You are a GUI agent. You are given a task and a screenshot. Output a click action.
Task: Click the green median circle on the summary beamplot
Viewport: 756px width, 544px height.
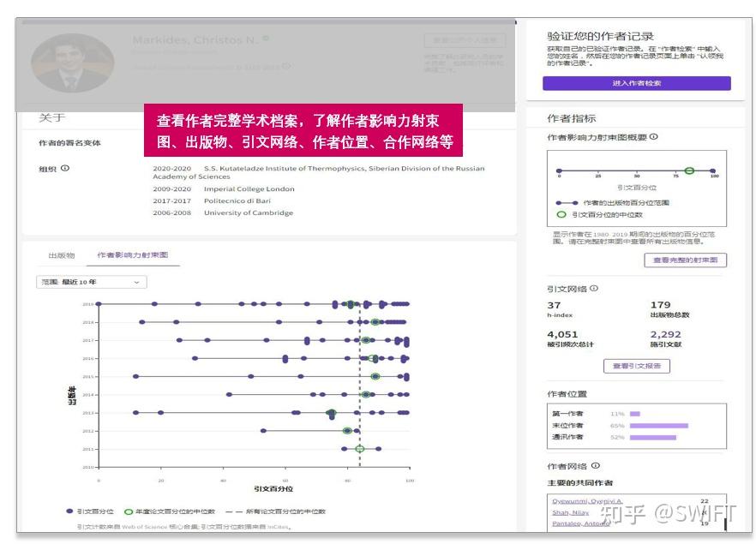pyautogui.click(x=689, y=170)
